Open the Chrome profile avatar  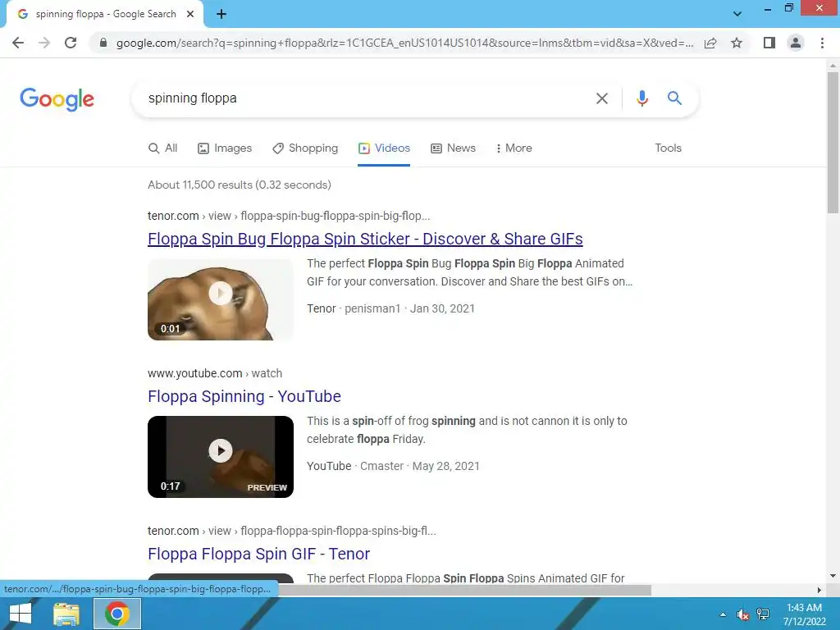point(796,43)
